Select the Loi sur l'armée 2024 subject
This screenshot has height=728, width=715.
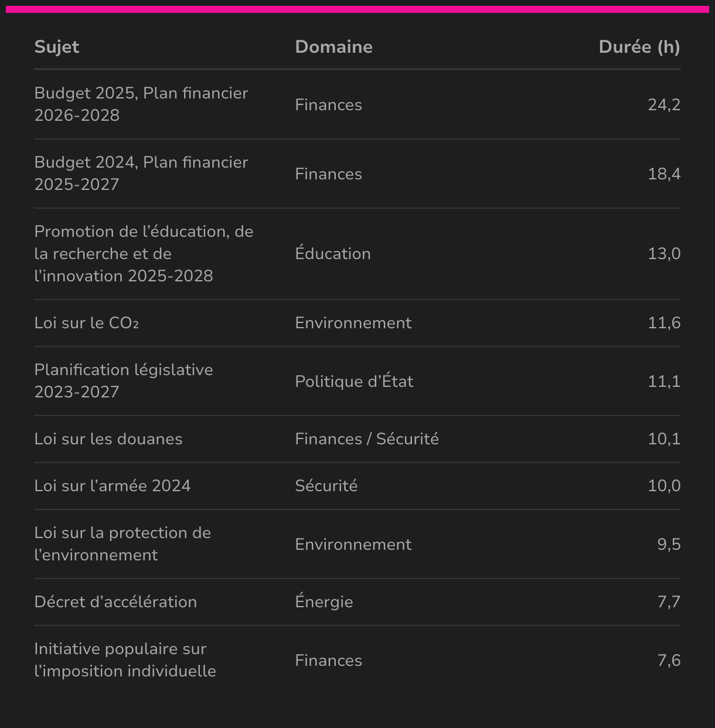coord(113,486)
